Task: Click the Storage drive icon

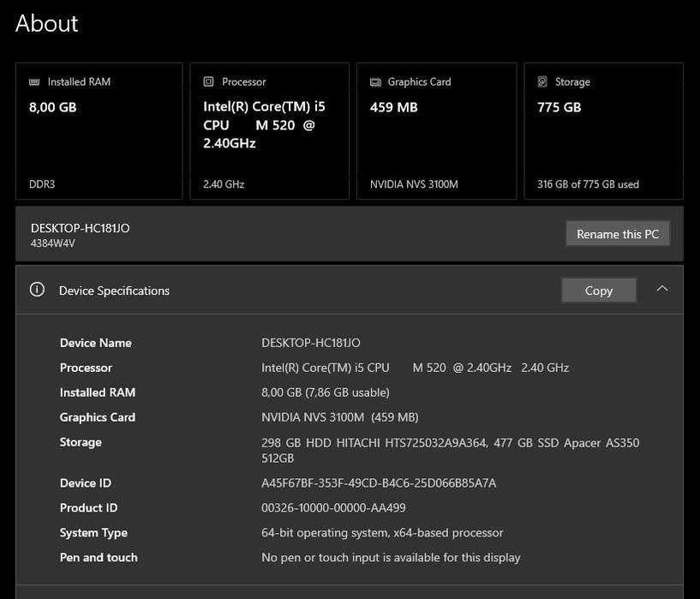Action: coord(542,81)
